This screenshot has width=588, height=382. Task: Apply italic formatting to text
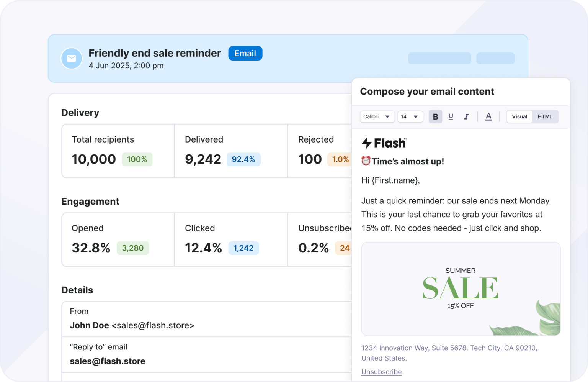[466, 116]
